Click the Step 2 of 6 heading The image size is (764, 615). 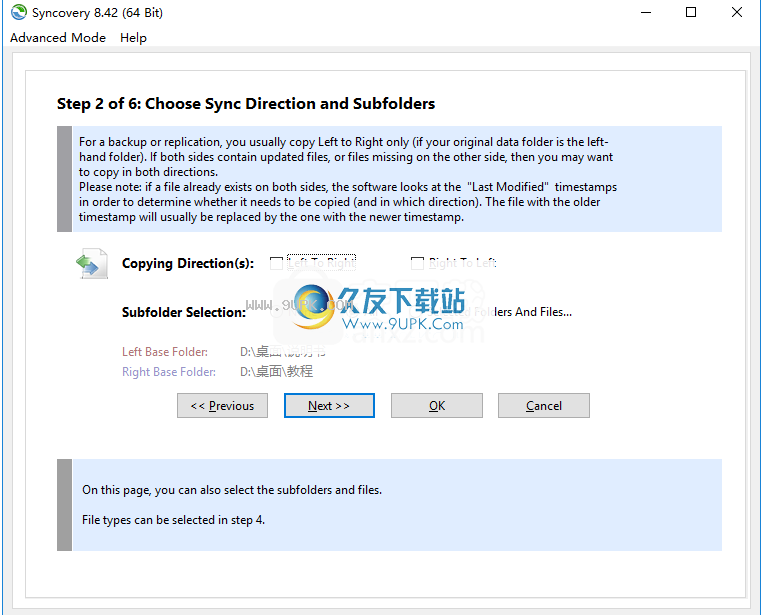click(246, 104)
